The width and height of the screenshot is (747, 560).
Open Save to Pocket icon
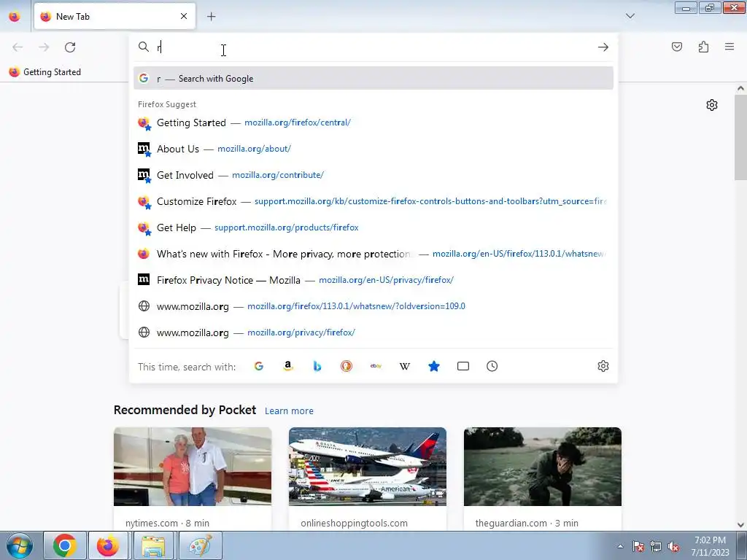point(677,47)
